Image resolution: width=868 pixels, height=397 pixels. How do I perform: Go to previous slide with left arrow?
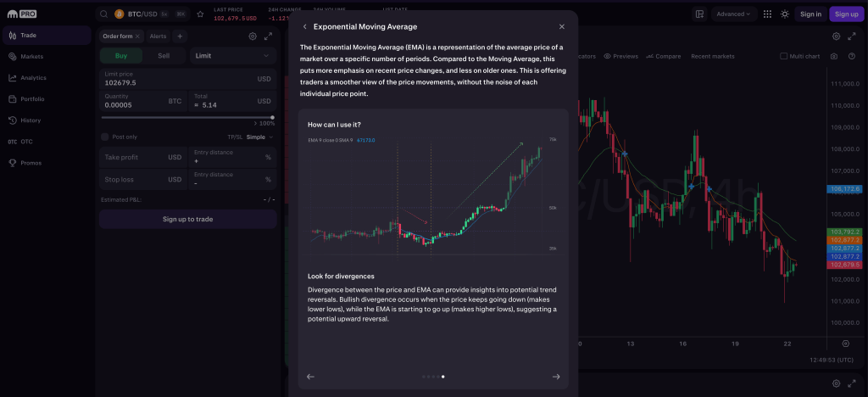(310, 377)
